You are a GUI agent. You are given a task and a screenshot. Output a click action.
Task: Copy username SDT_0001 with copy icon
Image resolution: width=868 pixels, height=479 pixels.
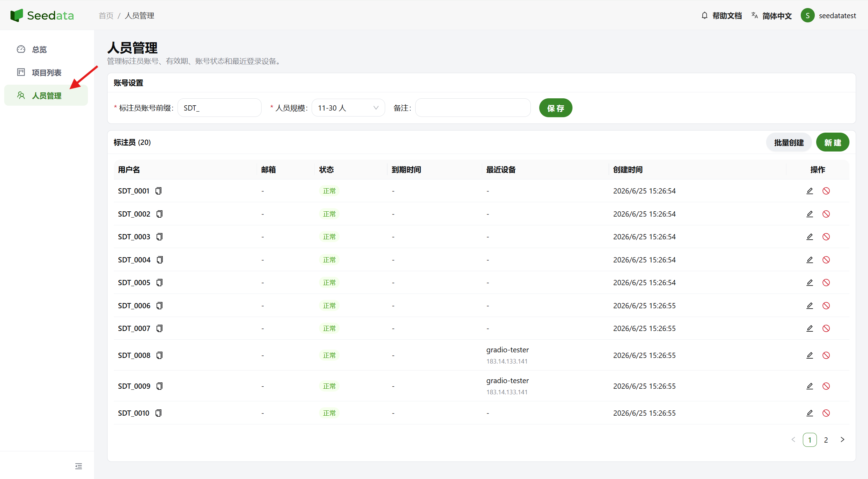click(x=159, y=191)
